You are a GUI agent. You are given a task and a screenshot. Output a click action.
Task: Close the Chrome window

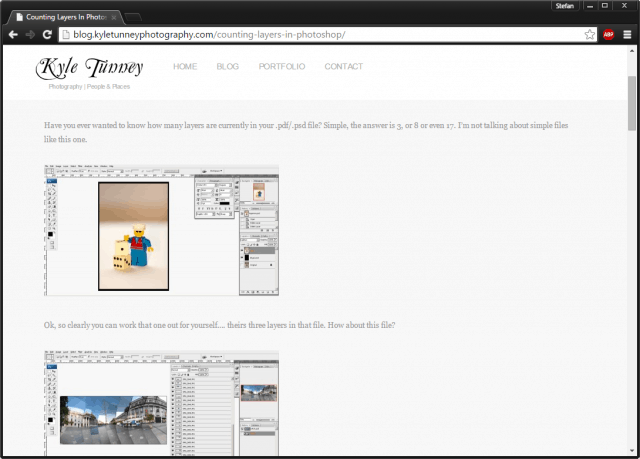tap(624, 6)
